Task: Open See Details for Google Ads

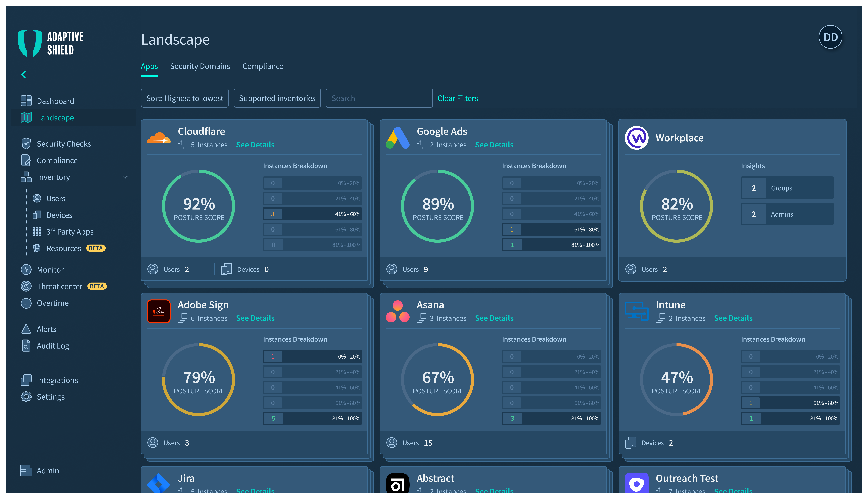Action: (x=494, y=145)
